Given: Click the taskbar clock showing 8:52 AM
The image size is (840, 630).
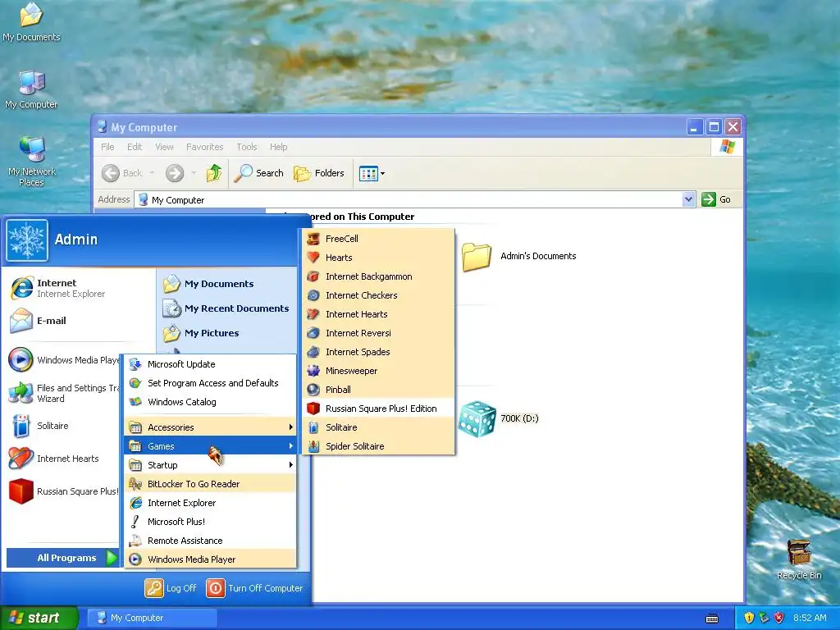Looking at the screenshot, I should coord(810,618).
